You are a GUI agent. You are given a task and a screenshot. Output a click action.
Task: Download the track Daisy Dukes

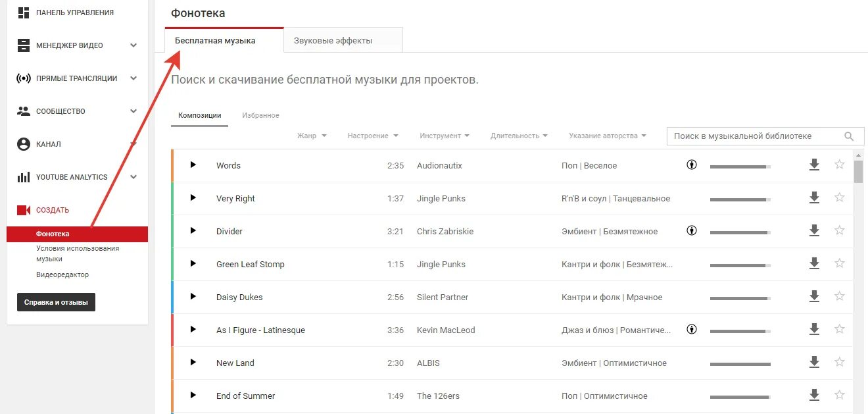tap(814, 296)
